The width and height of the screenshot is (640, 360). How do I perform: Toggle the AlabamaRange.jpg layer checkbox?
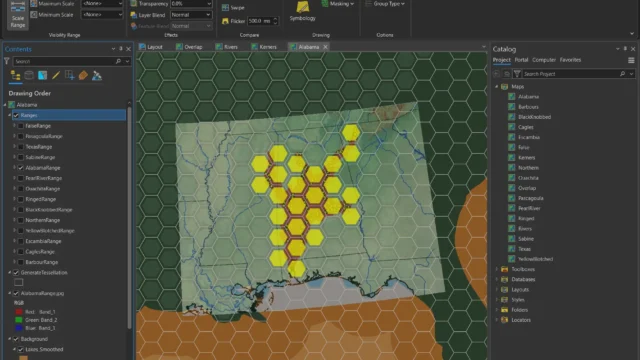pos(16,293)
